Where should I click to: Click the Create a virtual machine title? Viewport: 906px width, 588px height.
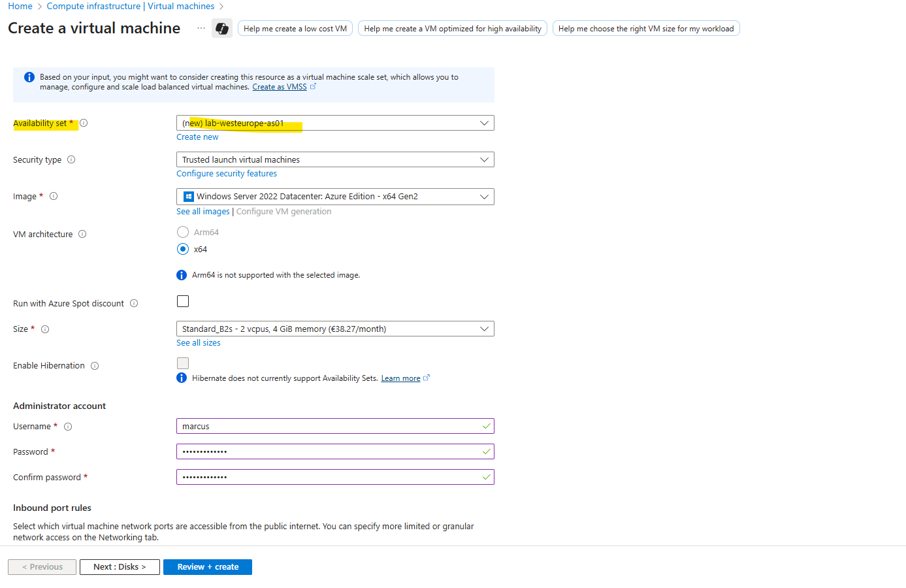[94, 28]
